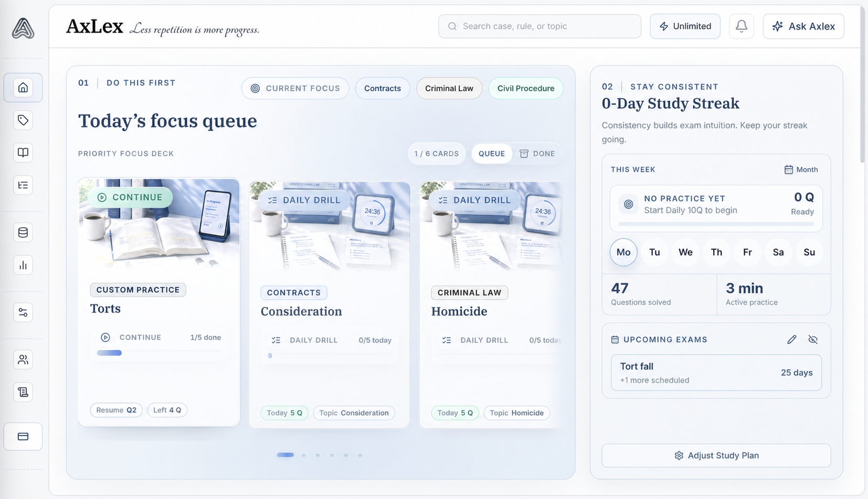Select Tuesday in the week row
This screenshot has width=868, height=499.
[x=654, y=252]
